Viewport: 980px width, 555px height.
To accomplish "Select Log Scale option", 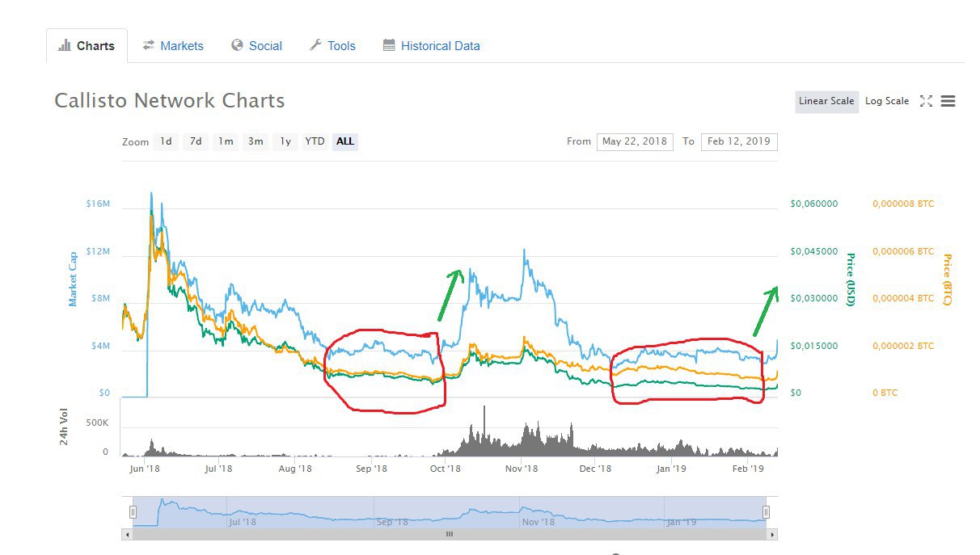I will (x=887, y=101).
